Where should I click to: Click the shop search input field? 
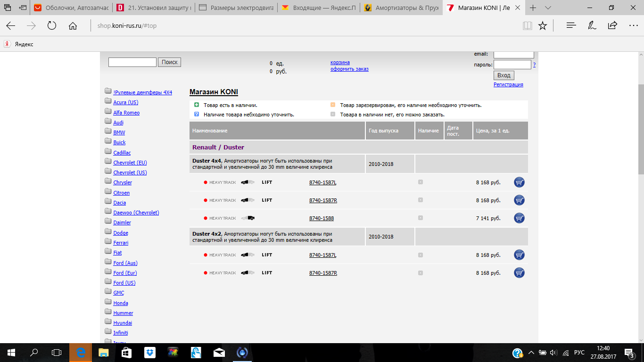[132, 62]
